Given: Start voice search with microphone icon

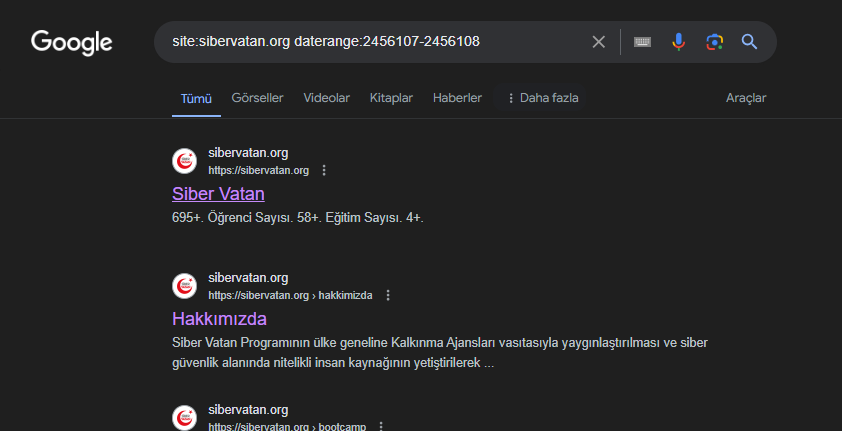Looking at the screenshot, I should point(679,42).
